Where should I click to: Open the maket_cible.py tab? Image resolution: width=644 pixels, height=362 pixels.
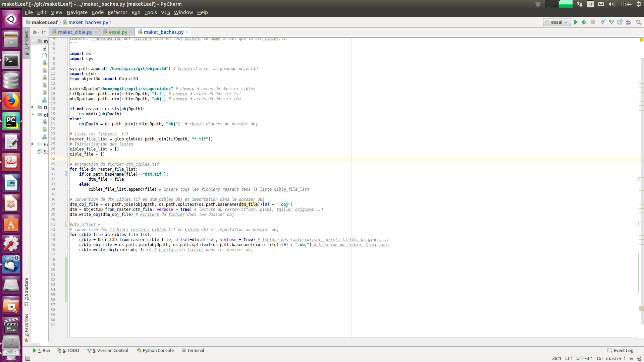74,32
